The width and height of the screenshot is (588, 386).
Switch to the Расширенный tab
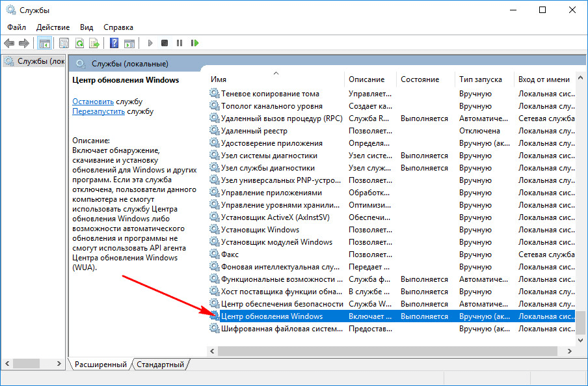tap(100, 365)
